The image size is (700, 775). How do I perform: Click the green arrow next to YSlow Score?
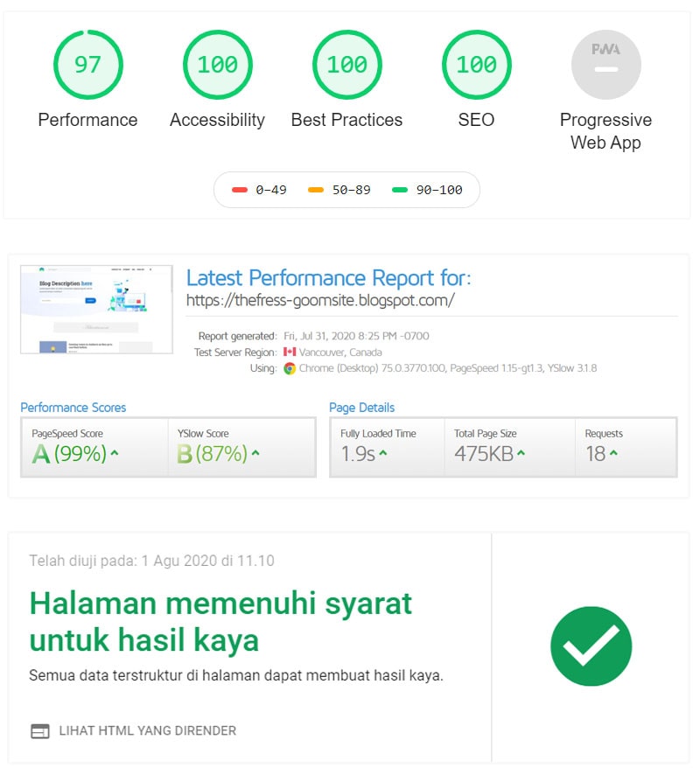click(x=255, y=453)
